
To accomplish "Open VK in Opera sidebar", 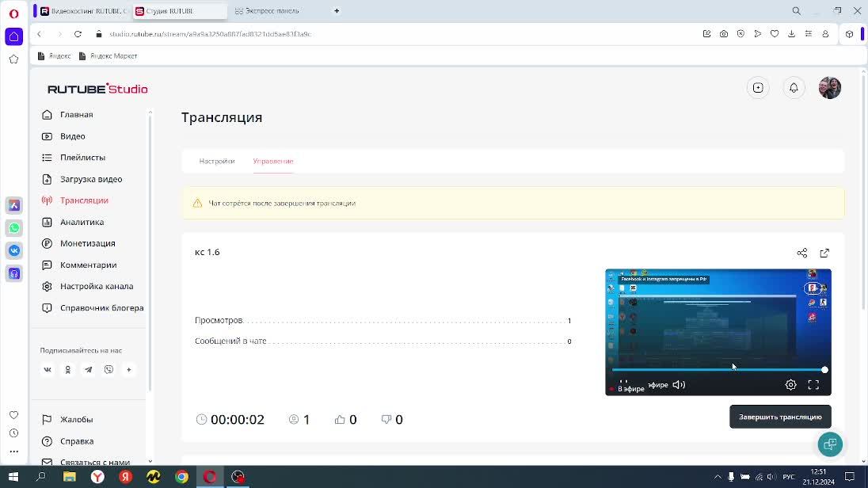I will click(x=13, y=251).
